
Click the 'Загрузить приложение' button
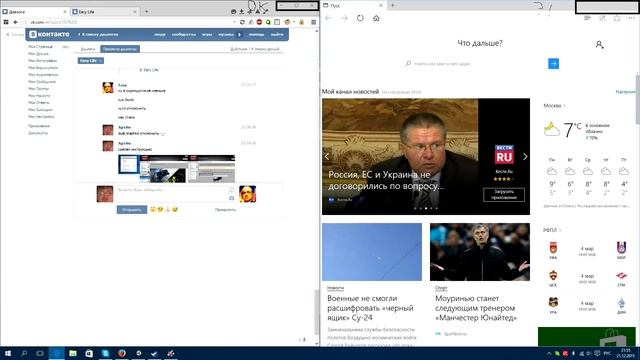(504, 194)
